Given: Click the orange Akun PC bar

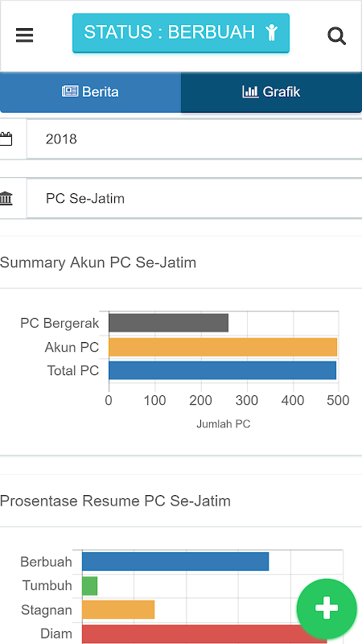Looking at the screenshot, I should 223,347.
